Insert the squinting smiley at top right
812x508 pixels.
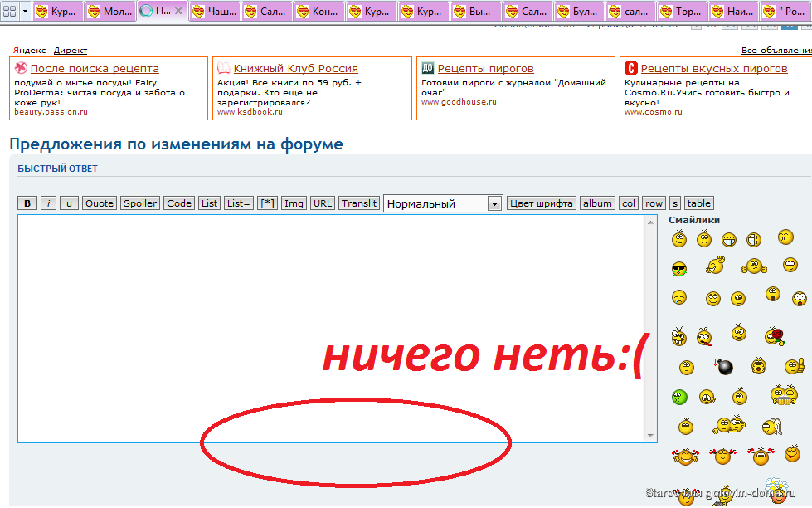point(785,237)
